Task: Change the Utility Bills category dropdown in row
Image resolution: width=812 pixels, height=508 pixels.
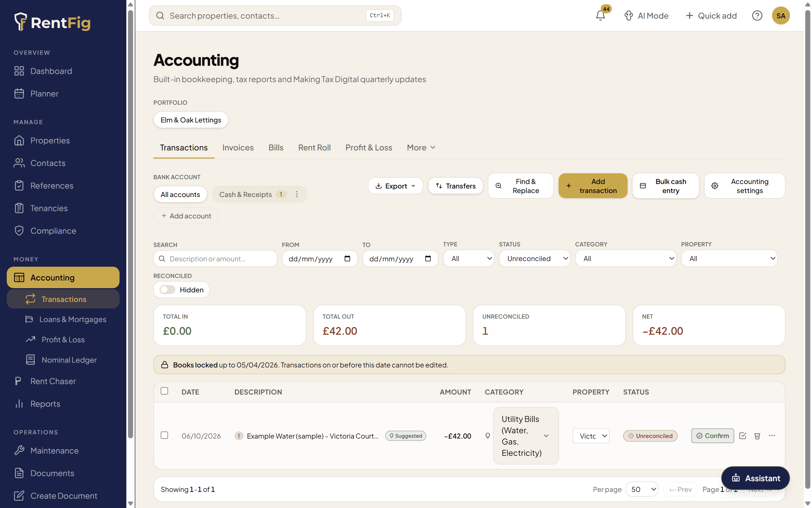Action: 526,436
